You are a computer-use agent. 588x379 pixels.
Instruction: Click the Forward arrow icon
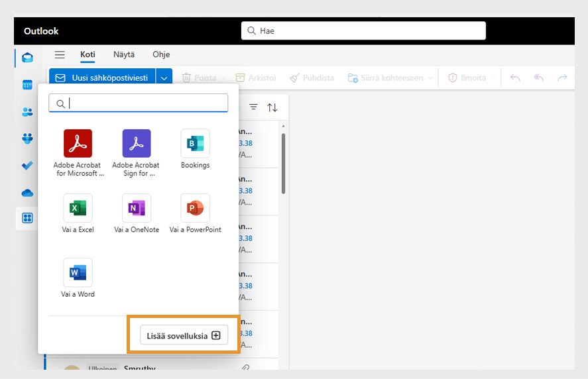point(561,78)
